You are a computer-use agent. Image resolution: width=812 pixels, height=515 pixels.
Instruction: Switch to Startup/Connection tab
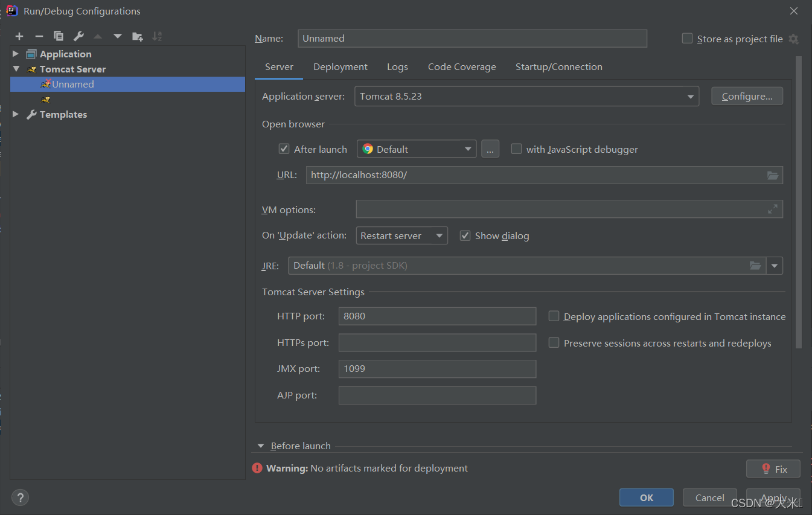coord(559,67)
